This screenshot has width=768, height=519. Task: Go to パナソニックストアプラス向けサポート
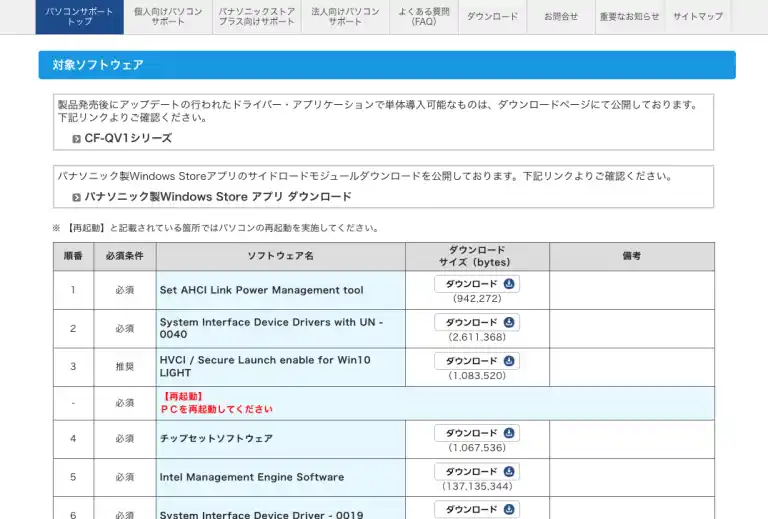pos(256,16)
